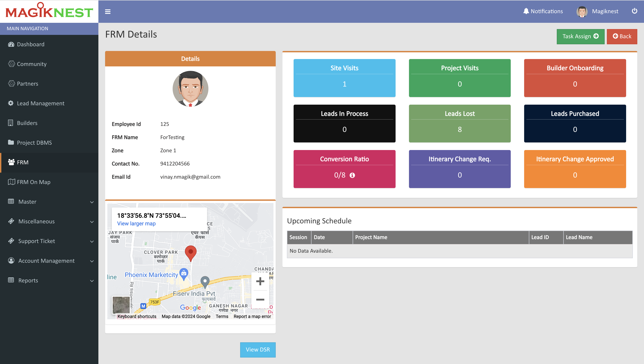Open the Lead Management menu item
The width and height of the screenshot is (644, 364).
(x=49, y=103)
